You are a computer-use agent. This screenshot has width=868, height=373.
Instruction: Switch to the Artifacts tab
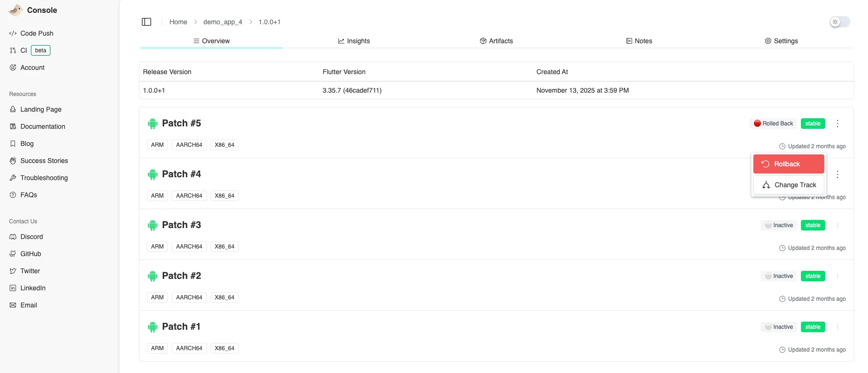click(496, 41)
